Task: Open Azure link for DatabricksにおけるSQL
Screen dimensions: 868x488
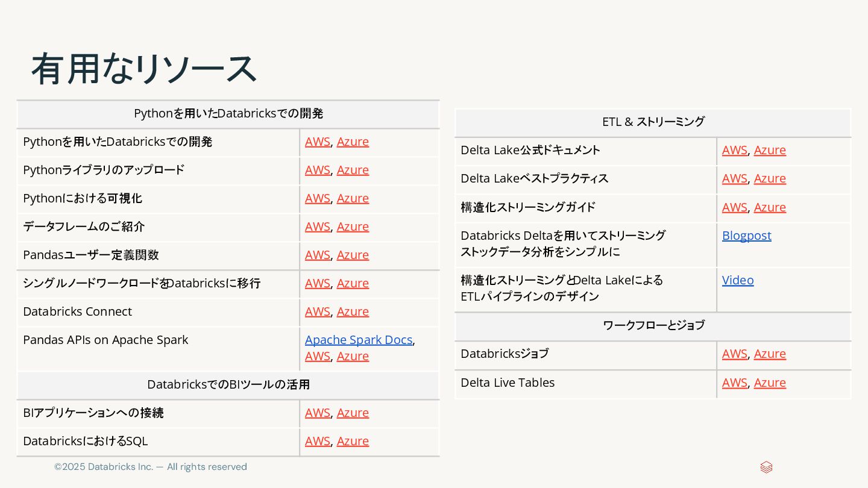Action: point(353,441)
